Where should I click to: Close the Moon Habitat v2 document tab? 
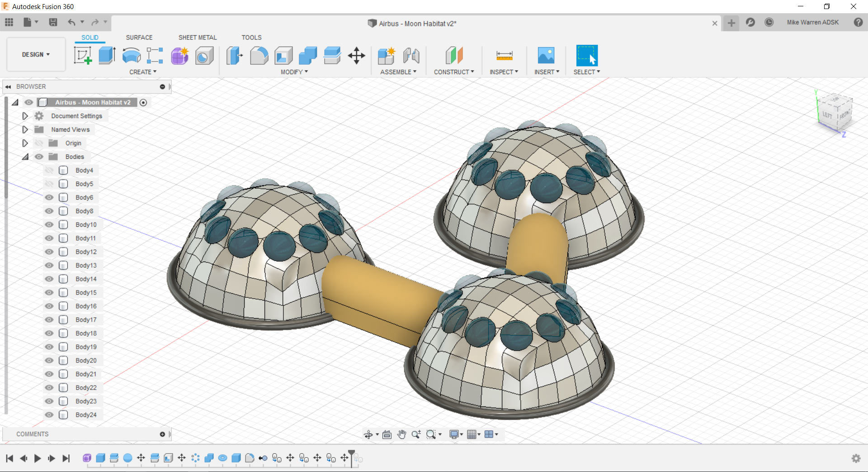tap(715, 23)
